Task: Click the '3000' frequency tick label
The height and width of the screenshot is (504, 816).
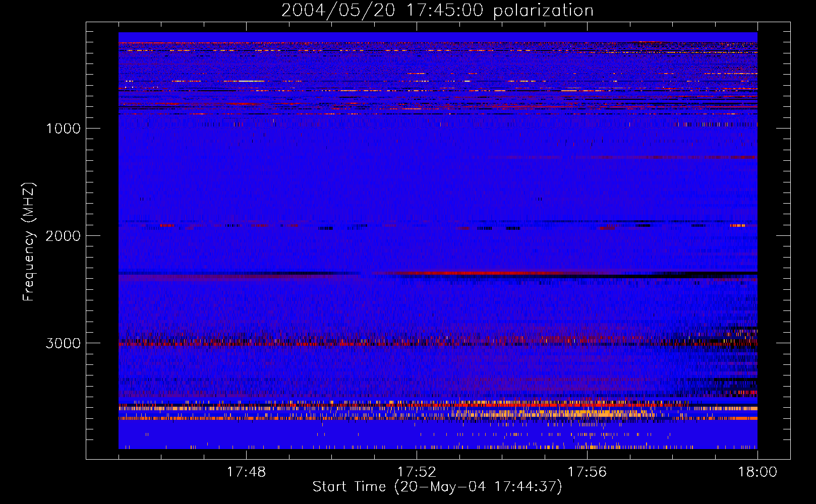Action: 63,343
